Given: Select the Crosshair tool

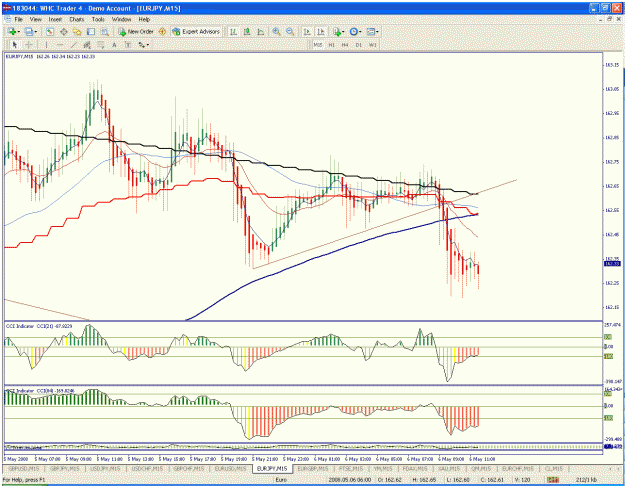Looking at the screenshot, I should pos(29,45).
